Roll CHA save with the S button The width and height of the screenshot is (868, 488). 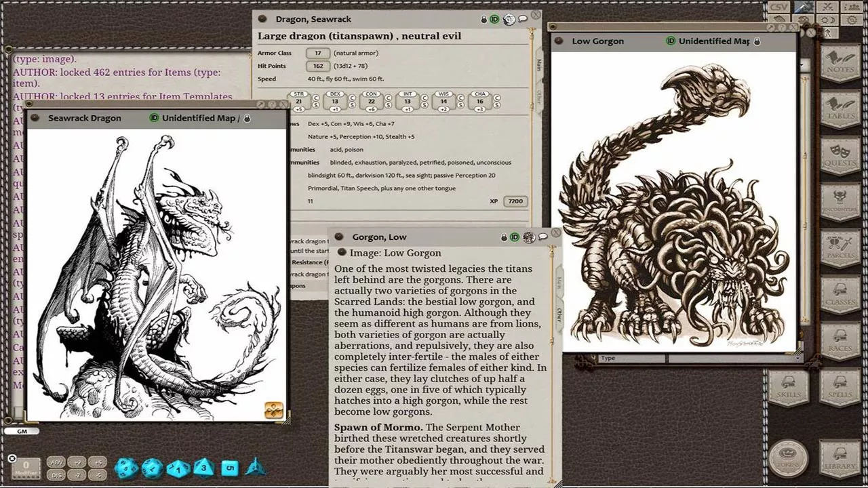[x=497, y=105]
